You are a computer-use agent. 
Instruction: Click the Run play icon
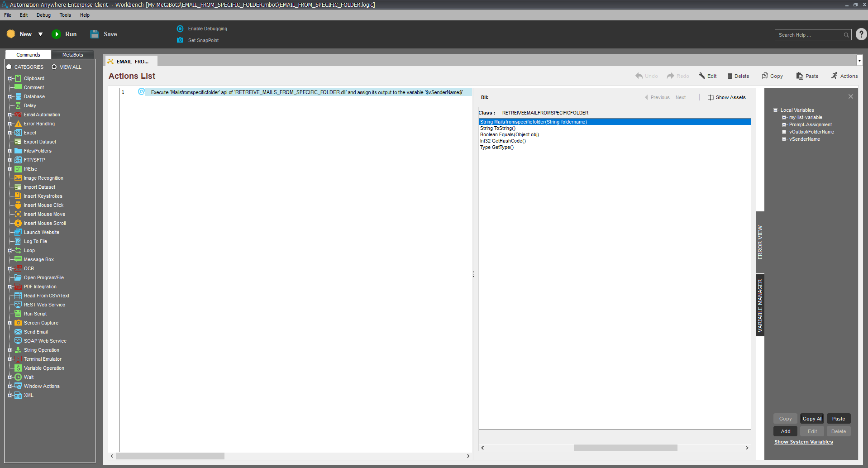coord(57,34)
